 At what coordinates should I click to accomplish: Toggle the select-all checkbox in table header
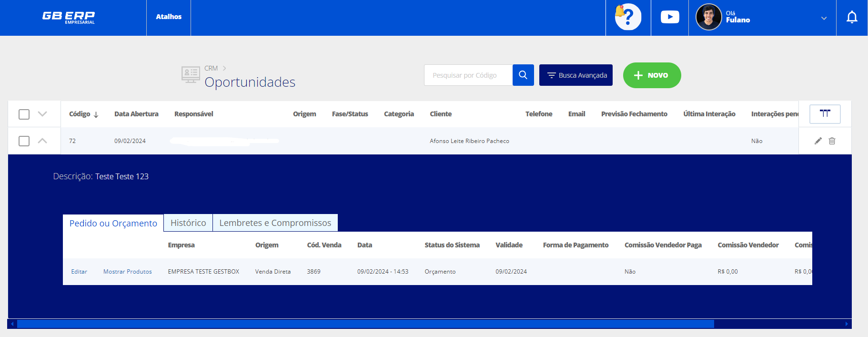point(24,114)
